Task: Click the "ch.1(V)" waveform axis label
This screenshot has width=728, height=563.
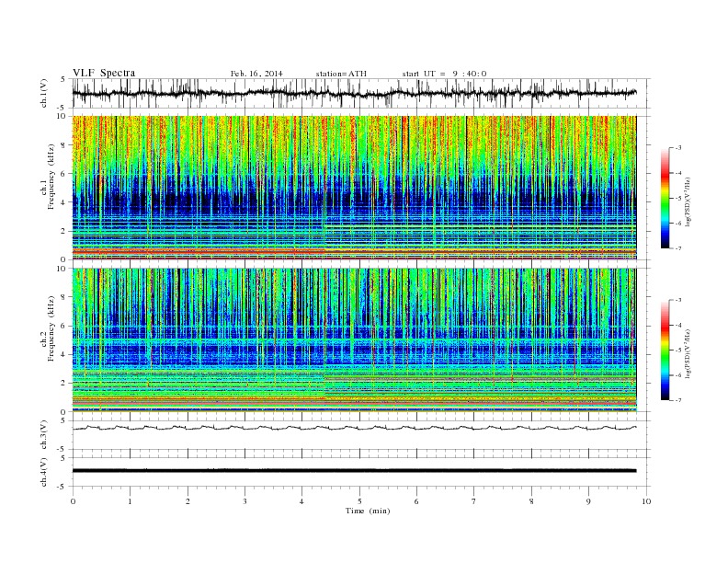Action: click(44, 93)
